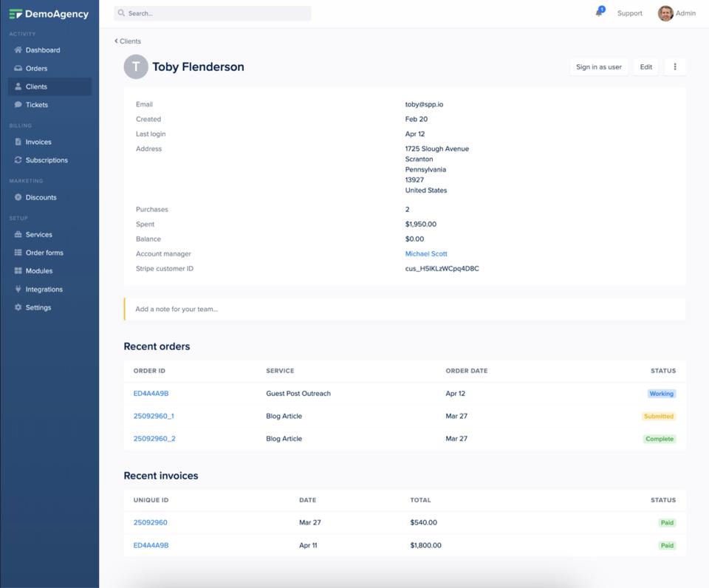
Task: Open notifications bell icon
Action: (599, 13)
